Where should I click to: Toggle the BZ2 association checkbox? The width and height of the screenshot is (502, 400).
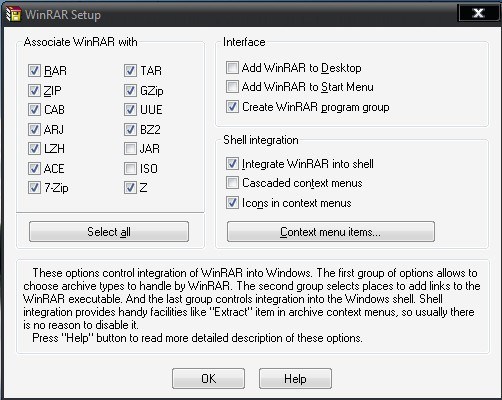[x=130, y=129]
